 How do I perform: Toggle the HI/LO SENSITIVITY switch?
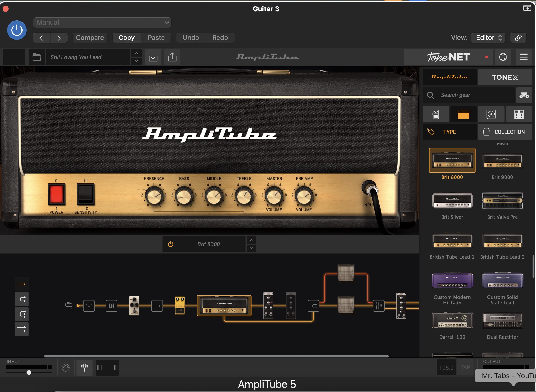click(x=86, y=194)
